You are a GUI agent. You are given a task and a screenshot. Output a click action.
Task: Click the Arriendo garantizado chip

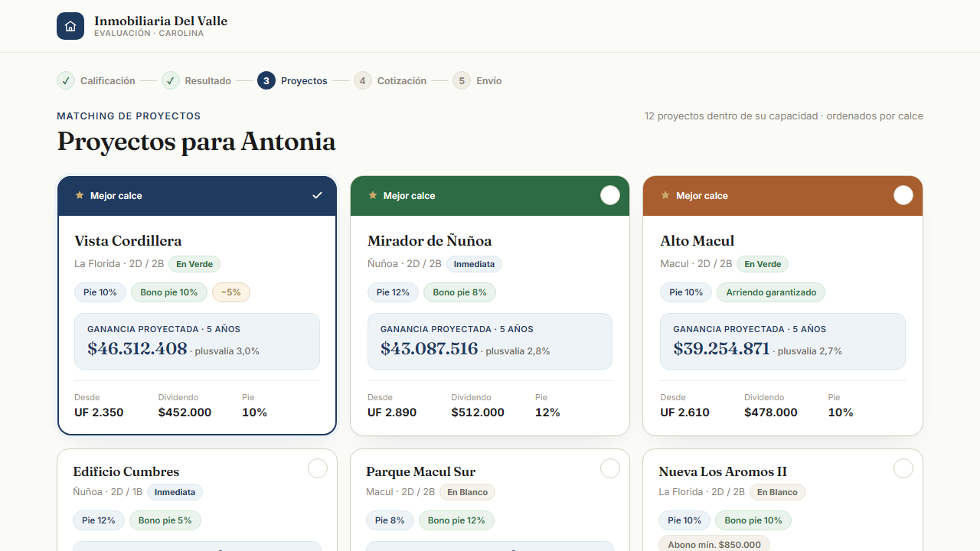pyautogui.click(x=771, y=292)
